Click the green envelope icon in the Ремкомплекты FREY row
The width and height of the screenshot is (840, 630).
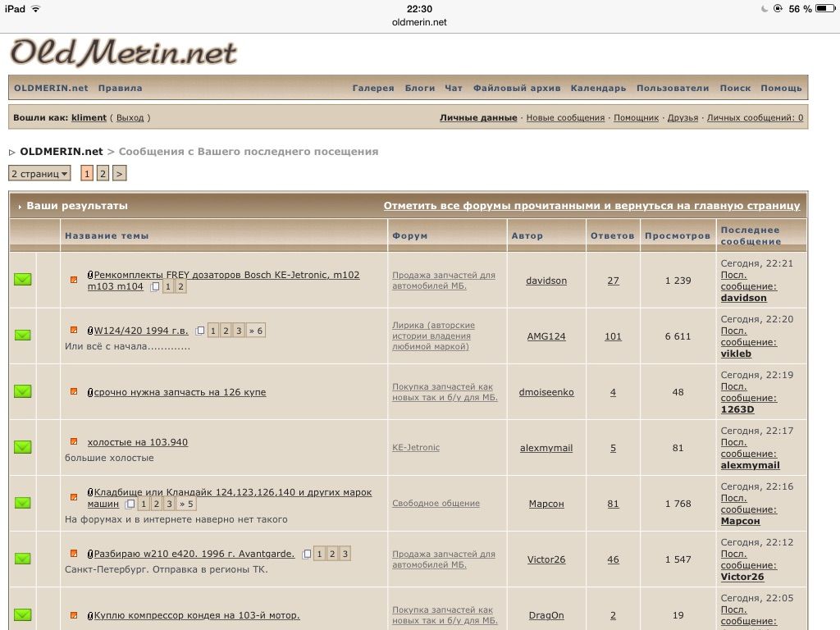point(22,280)
